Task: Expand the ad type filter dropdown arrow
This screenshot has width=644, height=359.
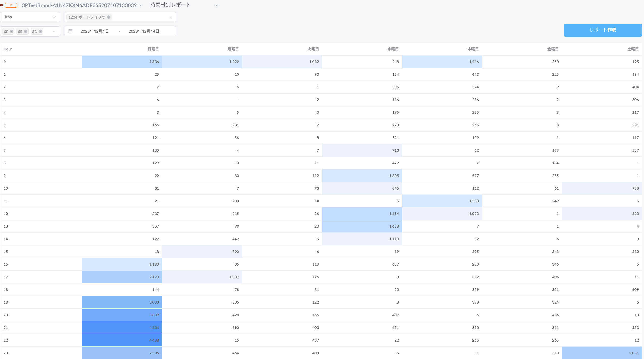Action: point(54,32)
